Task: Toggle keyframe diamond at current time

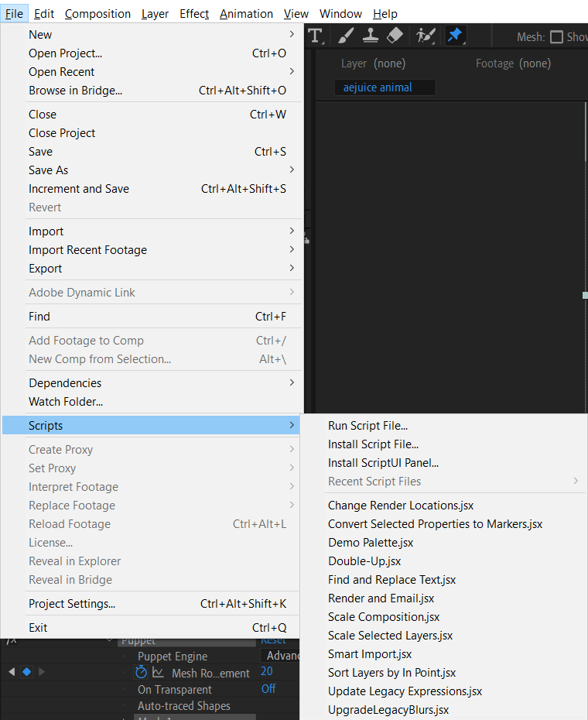Action: (27, 672)
